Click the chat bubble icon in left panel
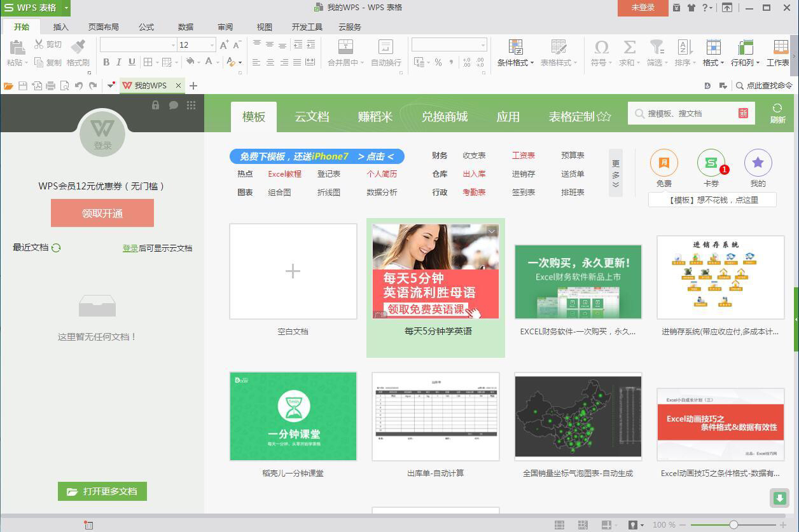 (173, 105)
